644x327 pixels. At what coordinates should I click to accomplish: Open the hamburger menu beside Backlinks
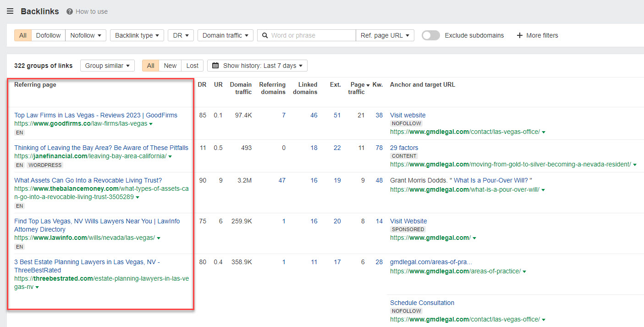10,11
